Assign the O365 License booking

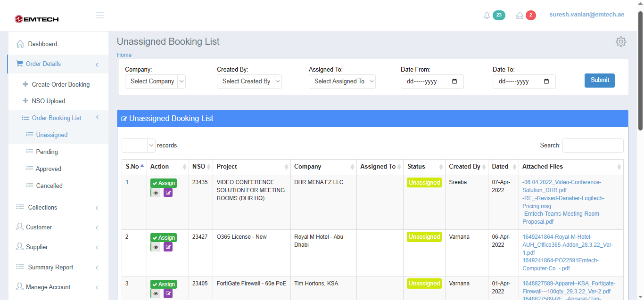point(164,237)
